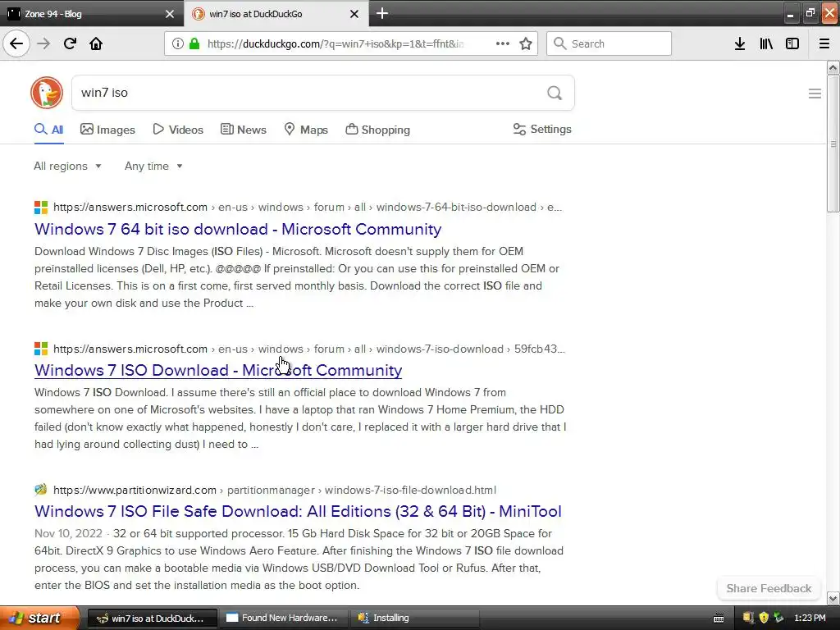Switch to win7 iso at DuckDuck taskbar item
This screenshot has width=840, height=630.
[x=152, y=618]
